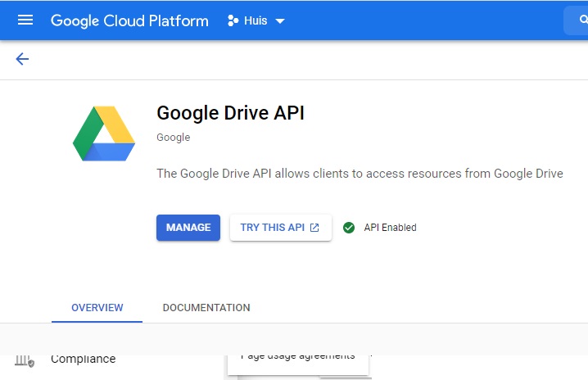Screen dimensions: 588x380
Task: Click the external link icon on Try This API
Action: (x=314, y=228)
